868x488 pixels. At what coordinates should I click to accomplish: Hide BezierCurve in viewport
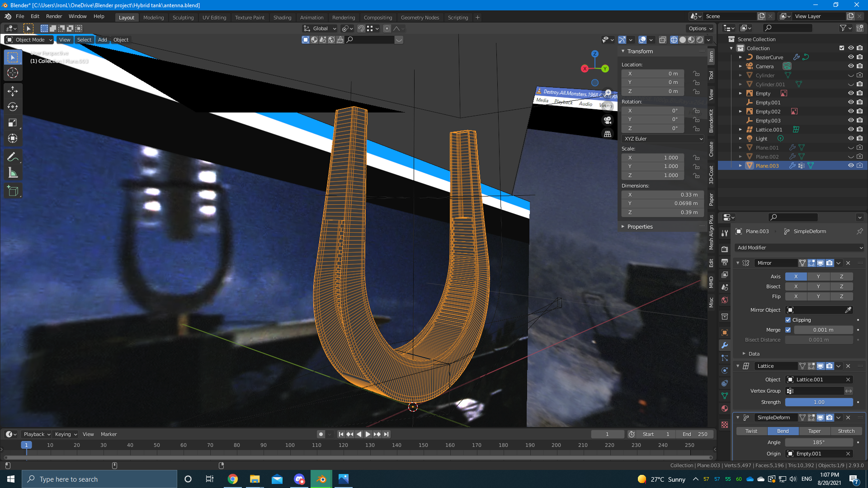pyautogui.click(x=851, y=57)
